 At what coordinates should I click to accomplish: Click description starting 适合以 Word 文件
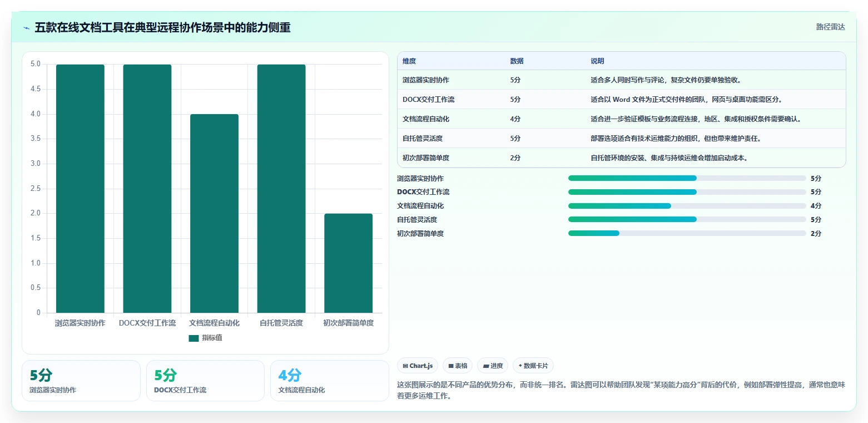click(687, 100)
